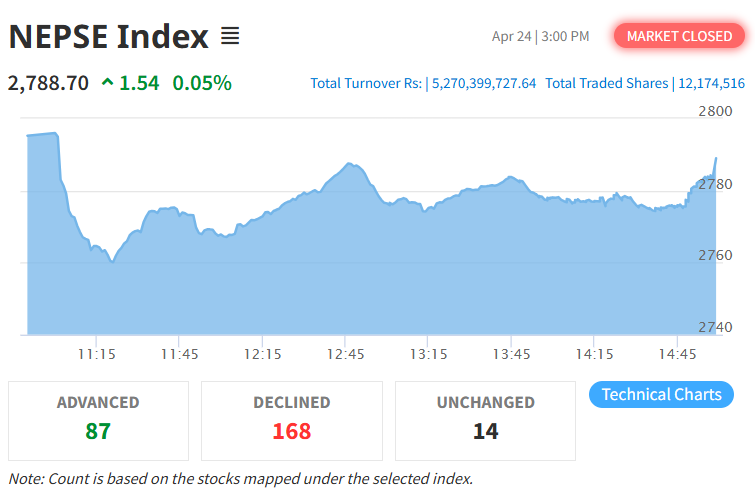
Task: Click the traded shares value 12,174,516
Action: [710, 83]
